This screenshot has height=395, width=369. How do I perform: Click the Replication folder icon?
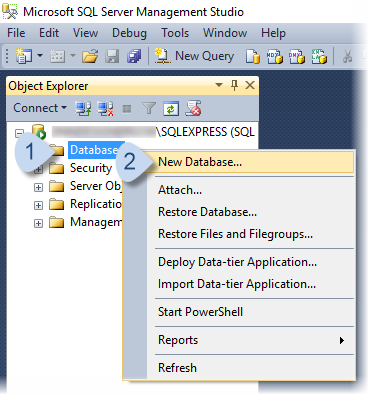[56, 204]
